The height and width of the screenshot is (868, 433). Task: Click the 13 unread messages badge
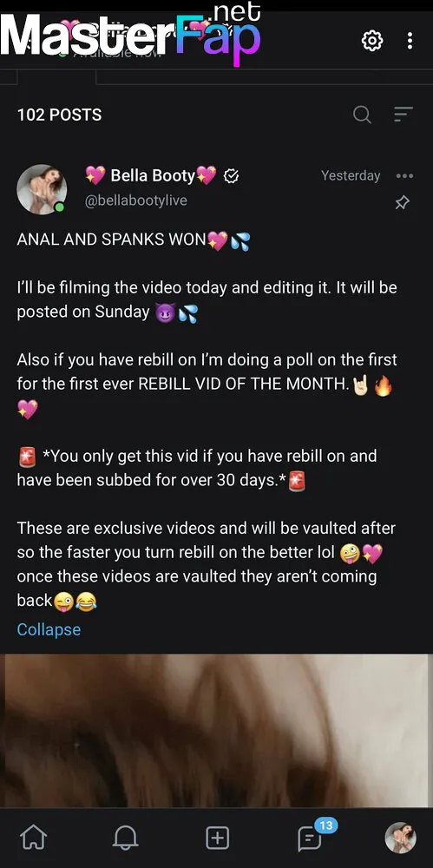[325, 825]
